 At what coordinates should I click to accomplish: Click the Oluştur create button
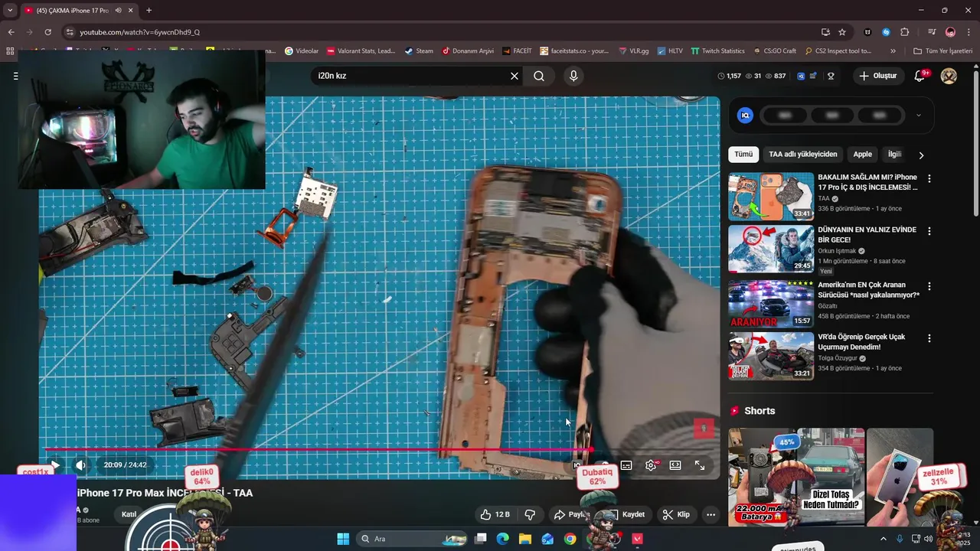click(878, 76)
